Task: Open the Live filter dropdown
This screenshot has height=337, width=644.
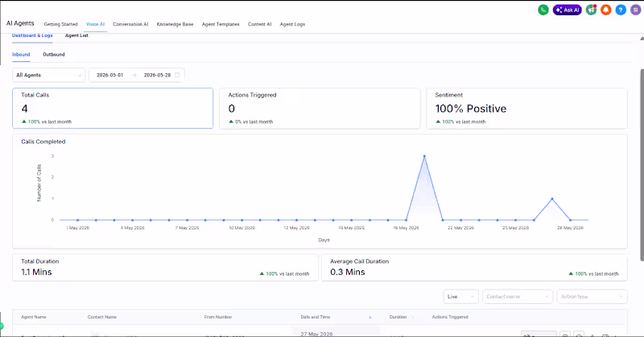Action: [x=460, y=296]
